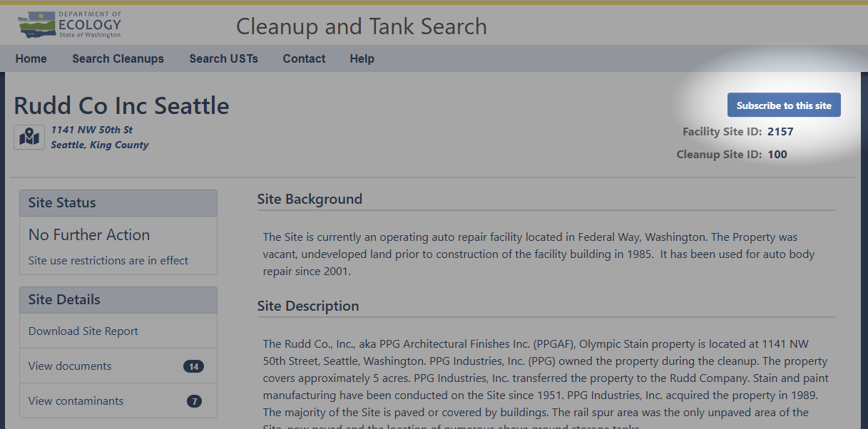This screenshot has width=868, height=429.
Task: Click the documents count badge 14
Action: pos(193,366)
